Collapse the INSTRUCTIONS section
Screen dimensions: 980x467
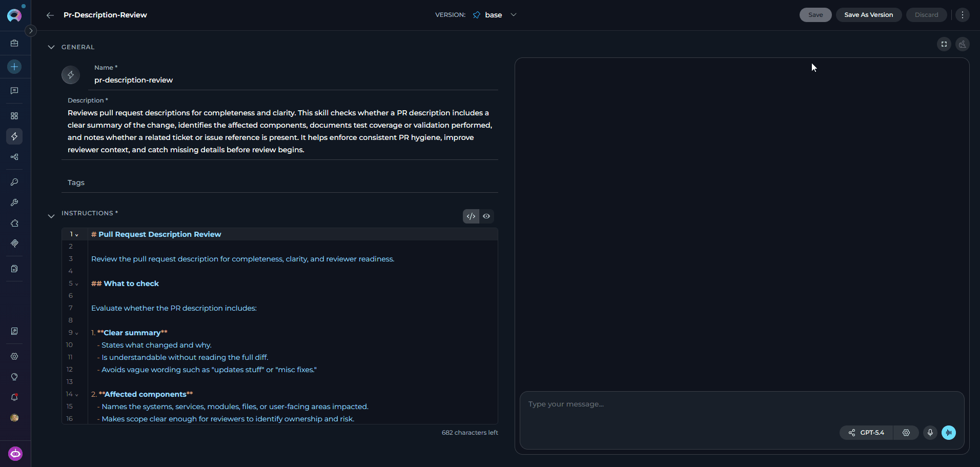(51, 216)
